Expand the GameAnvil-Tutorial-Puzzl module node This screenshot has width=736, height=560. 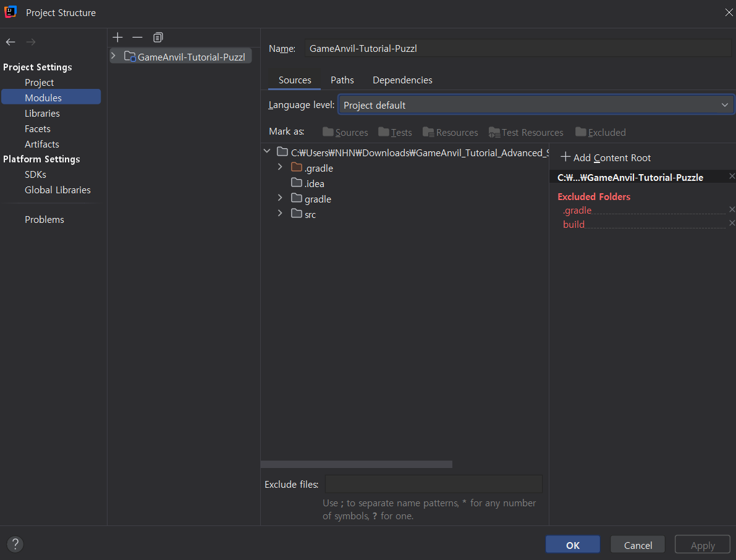click(x=113, y=56)
